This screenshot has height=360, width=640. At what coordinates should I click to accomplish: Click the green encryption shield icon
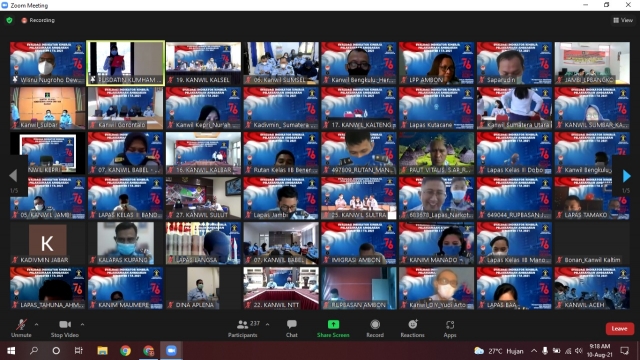pyautogui.click(x=9, y=20)
